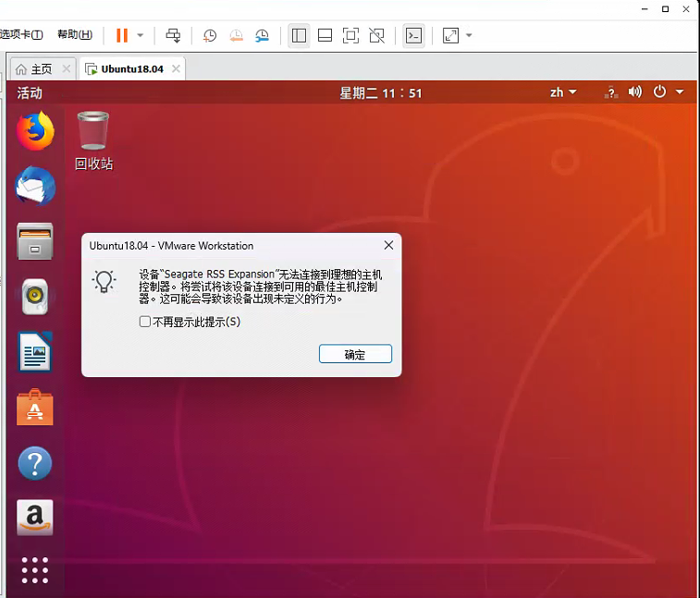The width and height of the screenshot is (700, 598).
Task: Click the volume speaker icon in top bar
Action: (635, 92)
